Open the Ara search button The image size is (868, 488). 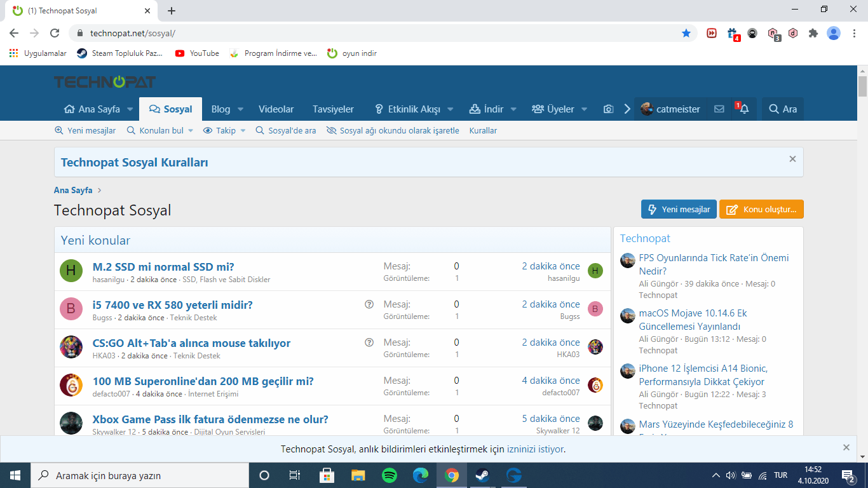tap(783, 109)
